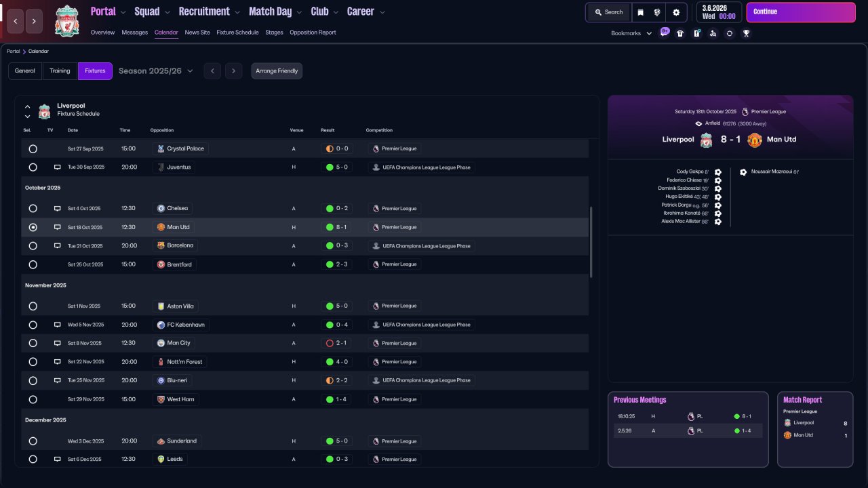Image resolution: width=868 pixels, height=488 pixels.
Task: Open the scouting search shortcut icon
Action: 713,33
